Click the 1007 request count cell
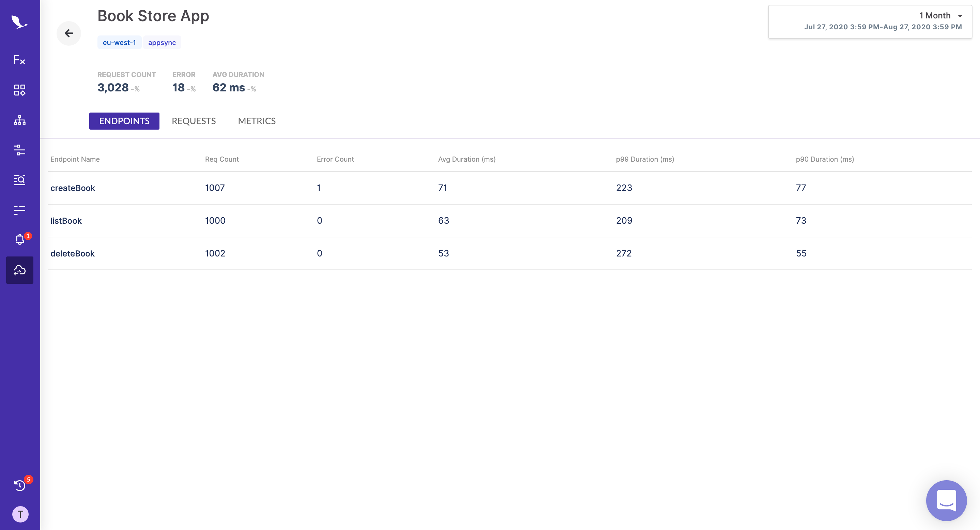The image size is (980, 530). tap(215, 188)
